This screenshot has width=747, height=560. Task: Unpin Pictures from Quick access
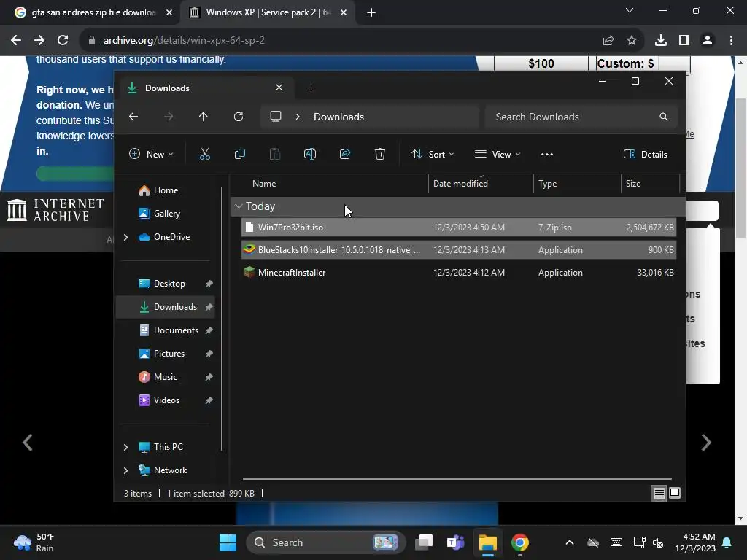[209, 354]
